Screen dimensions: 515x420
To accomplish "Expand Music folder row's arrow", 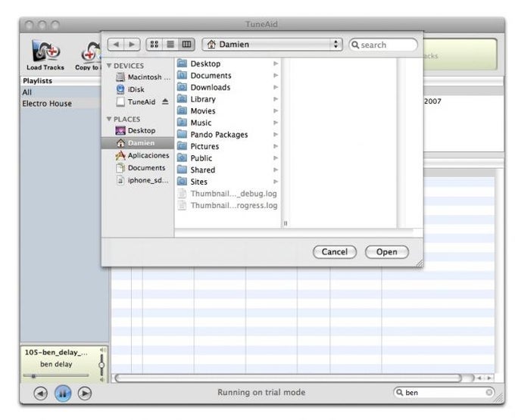I will tap(276, 123).
